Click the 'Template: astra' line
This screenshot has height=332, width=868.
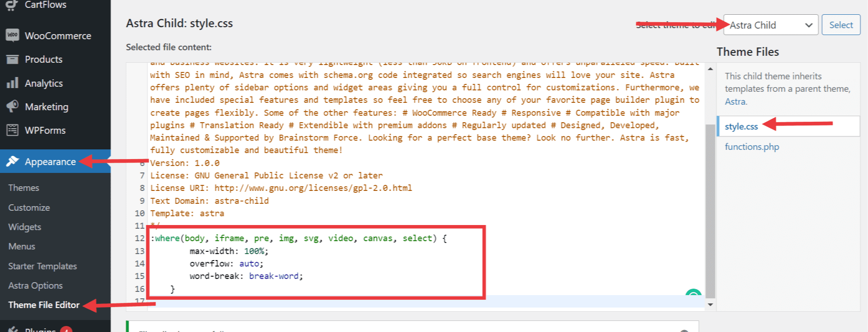(187, 213)
